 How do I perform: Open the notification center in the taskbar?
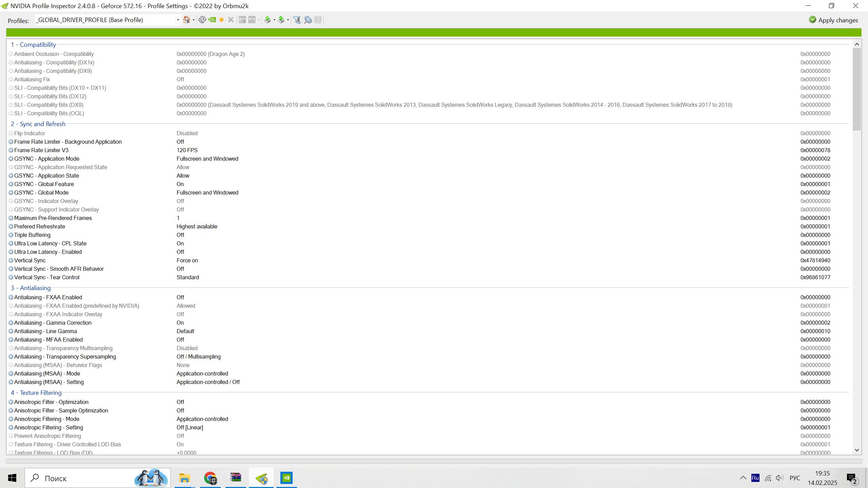click(x=852, y=478)
